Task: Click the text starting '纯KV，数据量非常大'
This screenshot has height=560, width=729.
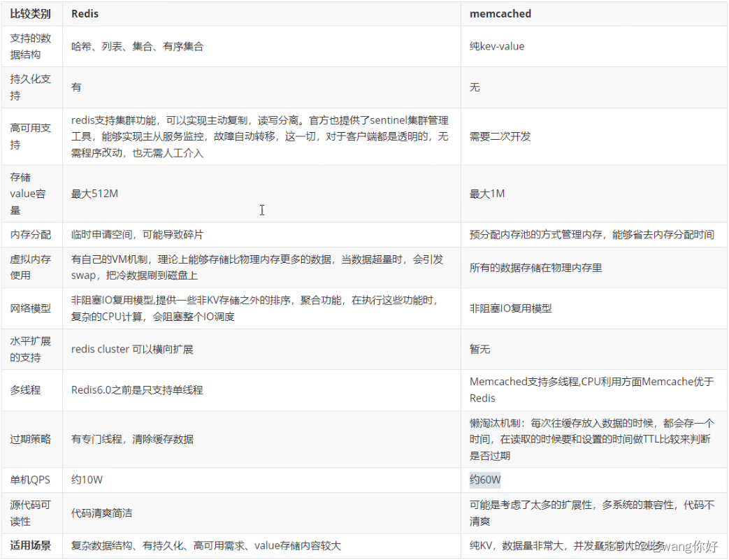Action: (566, 545)
